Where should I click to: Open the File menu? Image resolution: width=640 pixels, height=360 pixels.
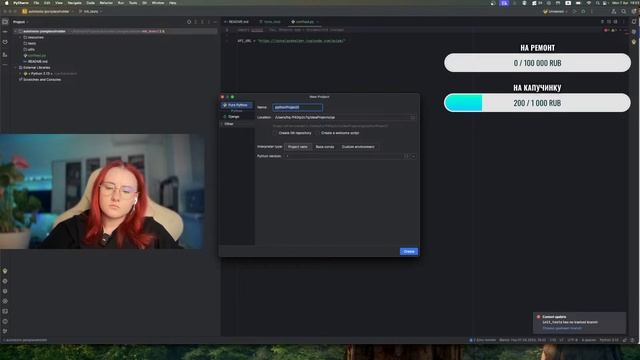[36, 3]
